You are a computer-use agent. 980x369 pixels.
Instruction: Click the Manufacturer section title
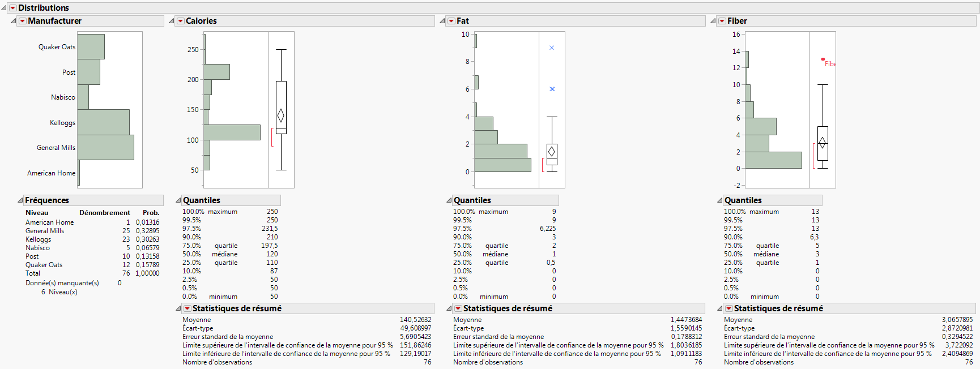54,21
